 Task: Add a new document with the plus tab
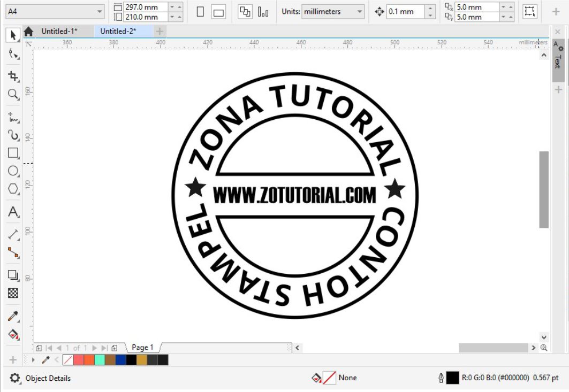coord(159,31)
